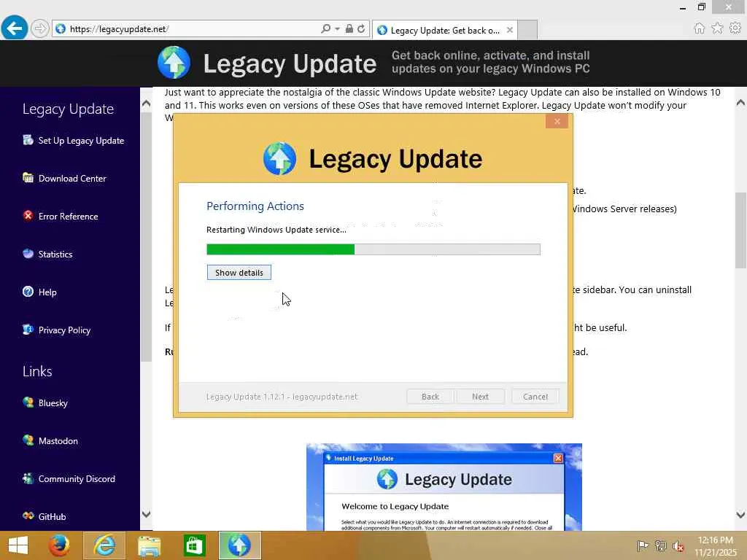The width and height of the screenshot is (747, 560).
Task: Click the taskbar clock showing 12:16 PM
Action: [x=715, y=546]
